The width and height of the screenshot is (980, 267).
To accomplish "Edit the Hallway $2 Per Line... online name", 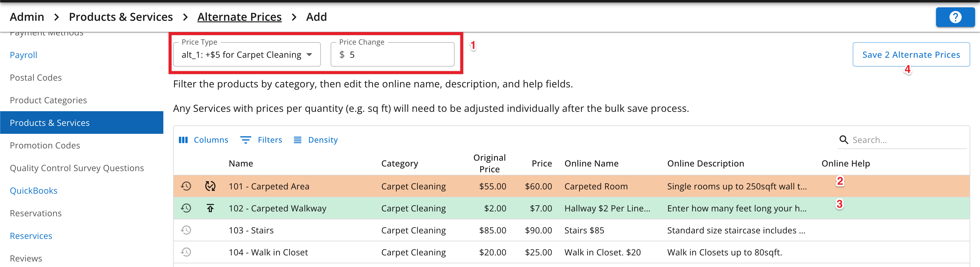I will [x=607, y=208].
